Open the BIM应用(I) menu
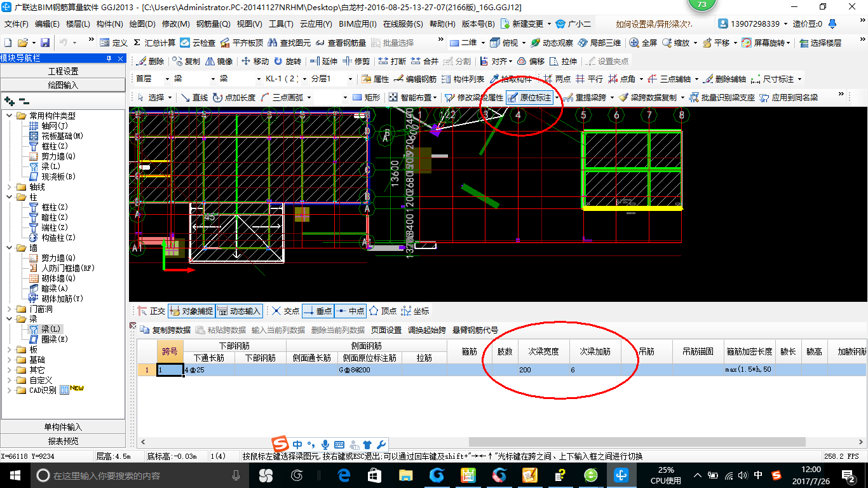The width and height of the screenshot is (868, 488). click(358, 24)
